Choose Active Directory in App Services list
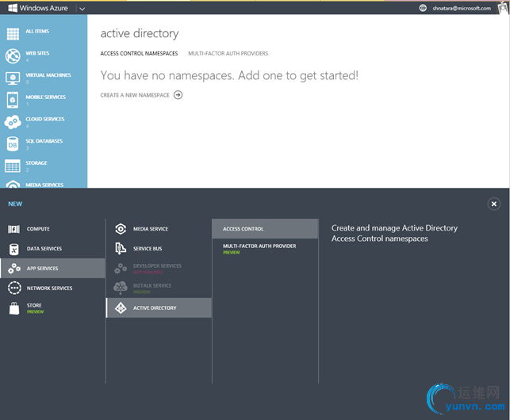Screen dimensions: 510x420 coord(159,307)
